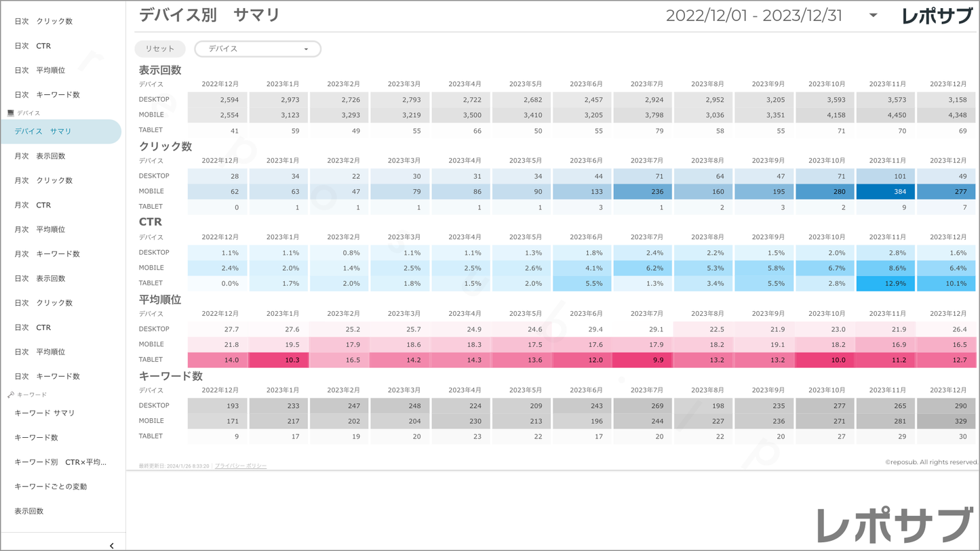The width and height of the screenshot is (980, 551).
Task: Open the date range picker arrow
Action: (873, 16)
